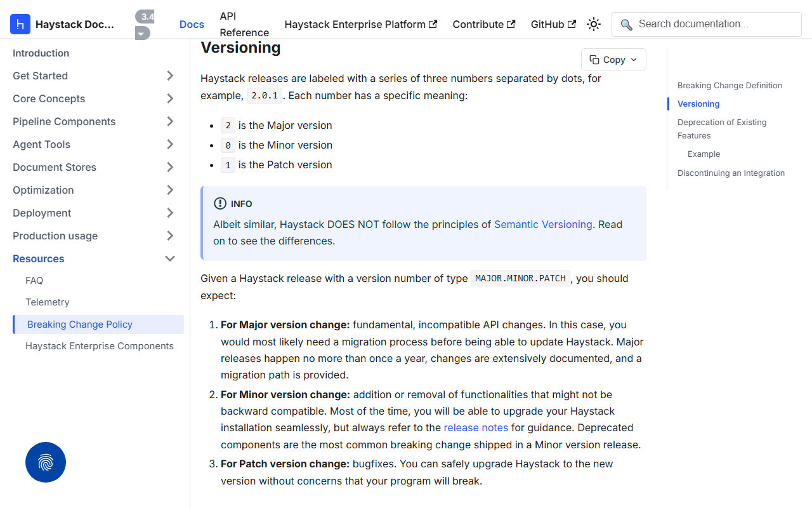Screen dimensions: 812x508
Task: Expand the Optimization chevron
Action: [170, 190]
